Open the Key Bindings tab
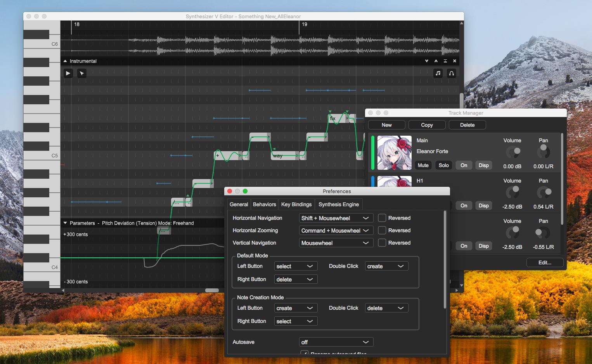Screen dimensions: 592x364 click(x=296, y=204)
